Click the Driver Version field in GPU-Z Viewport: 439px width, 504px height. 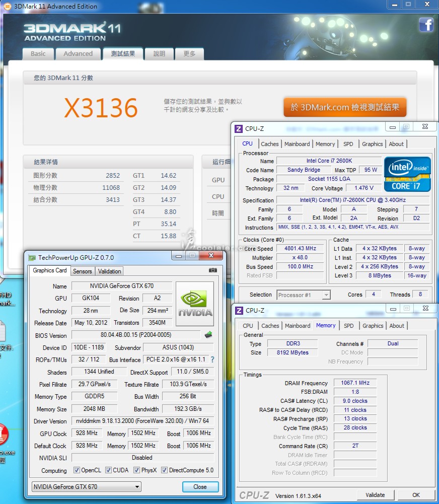142,421
